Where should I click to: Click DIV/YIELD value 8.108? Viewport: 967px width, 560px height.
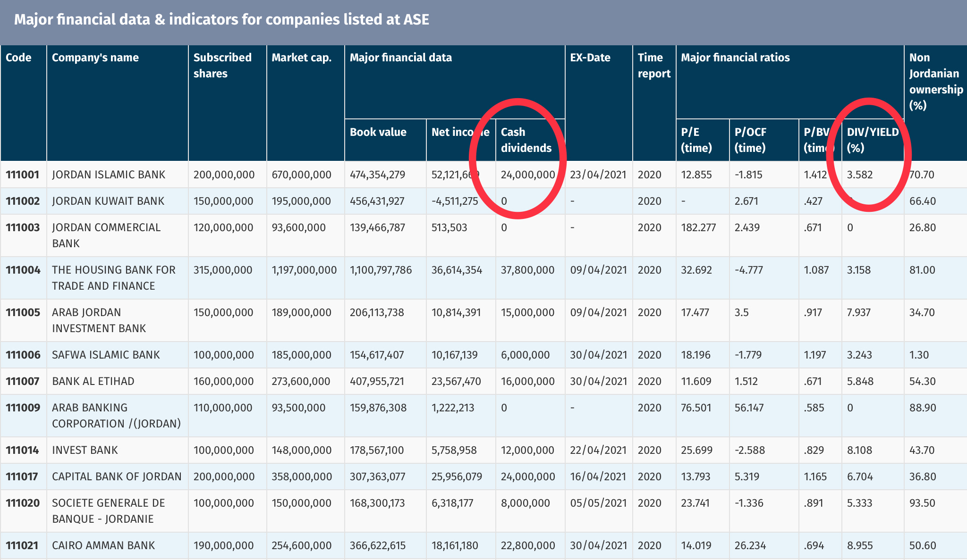click(859, 450)
